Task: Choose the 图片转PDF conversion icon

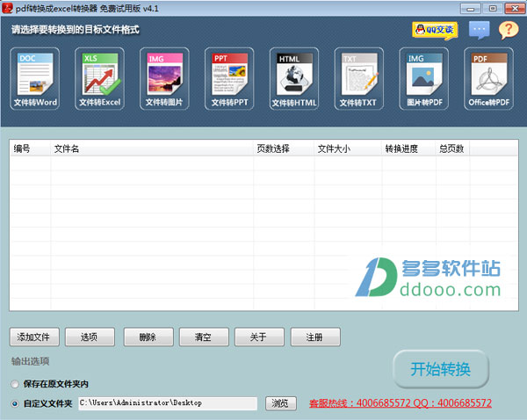Action: click(424, 79)
